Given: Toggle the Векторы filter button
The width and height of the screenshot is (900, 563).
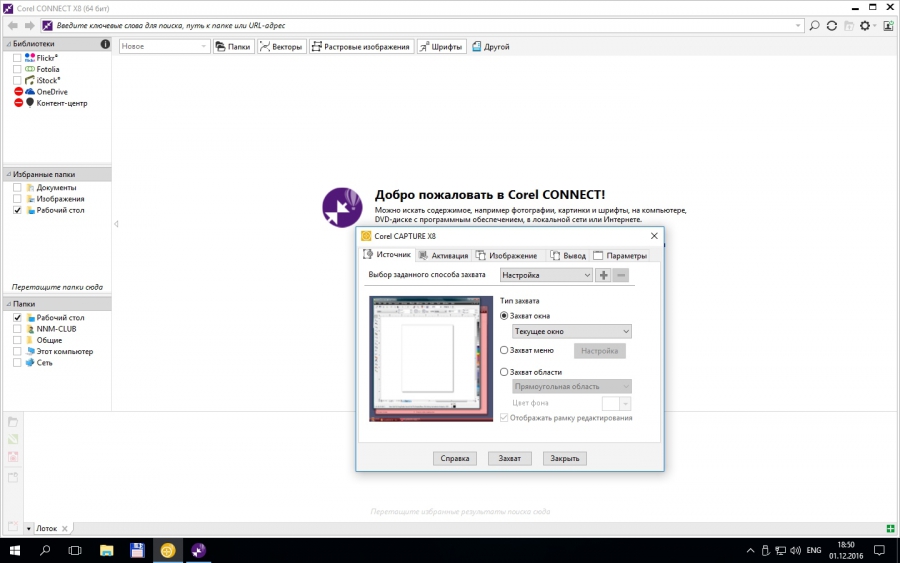Looking at the screenshot, I should (281, 46).
